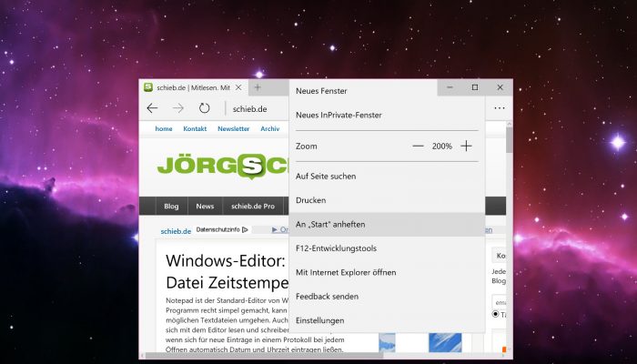Image resolution: width=637 pixels, height=364 pixels.
Task: Click the AdChoices triangle icon next to Datenschutzinfo
Action: [x=245, y=229]
